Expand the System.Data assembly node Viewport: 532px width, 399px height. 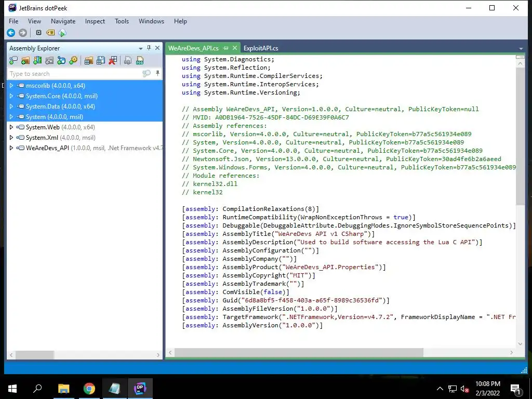tap(11, 106)
